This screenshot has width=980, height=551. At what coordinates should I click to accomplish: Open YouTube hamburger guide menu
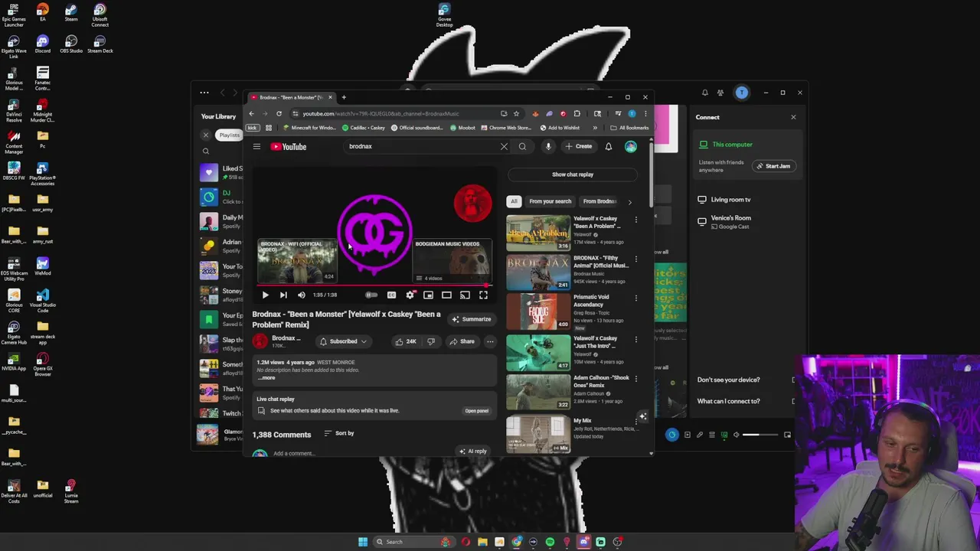256,146
